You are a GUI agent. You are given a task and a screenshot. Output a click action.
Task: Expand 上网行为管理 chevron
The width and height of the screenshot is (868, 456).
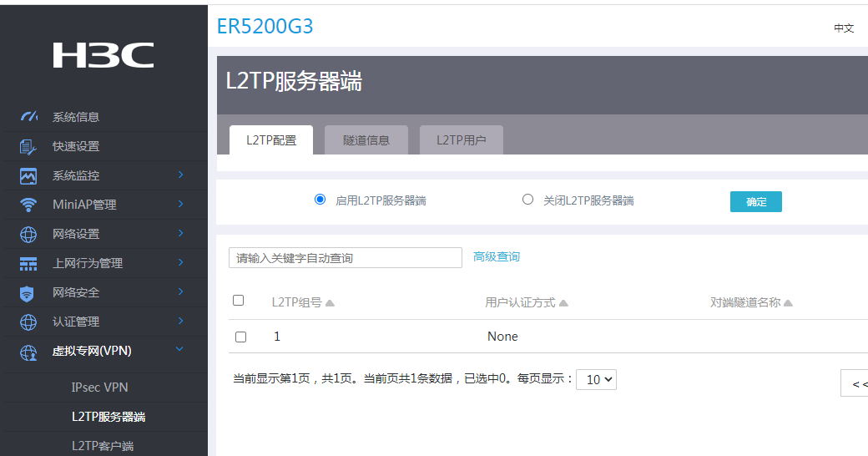[180, 262]
